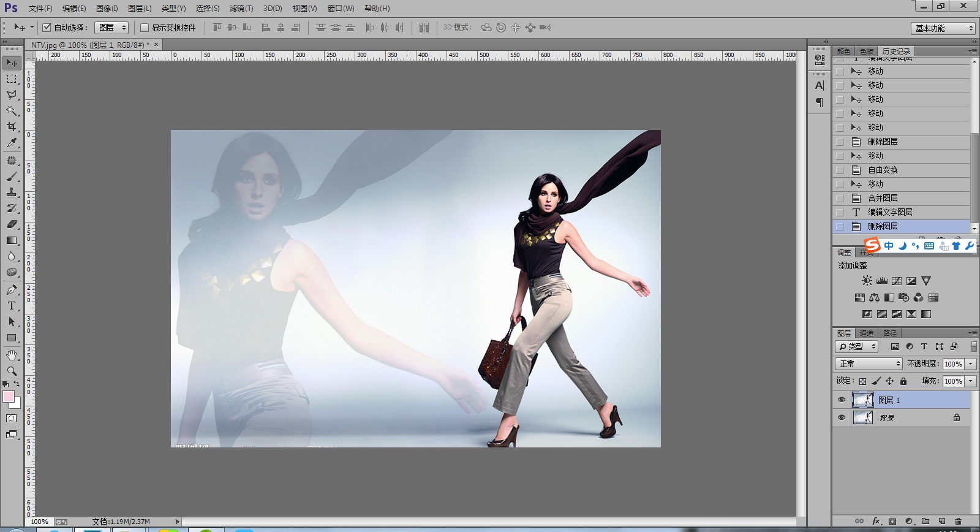The width and height of the screenshot is (980, 532).
Task: Switch foreground and background colors
Action: click(x=17, y=384)
